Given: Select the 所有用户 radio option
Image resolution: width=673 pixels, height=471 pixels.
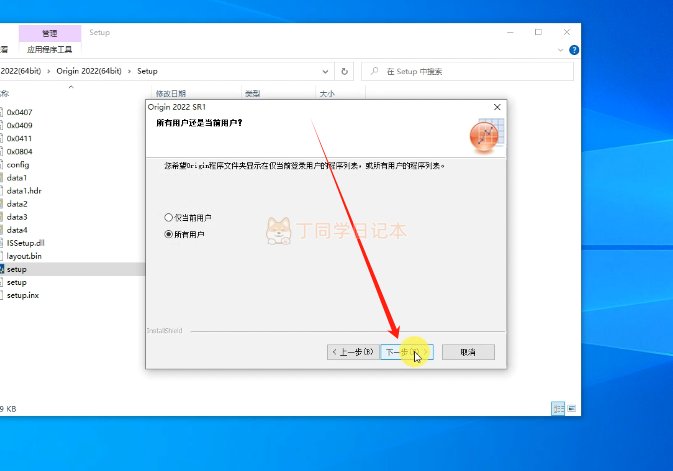Looking at the screenshot, I should click(x=184, y=234).
